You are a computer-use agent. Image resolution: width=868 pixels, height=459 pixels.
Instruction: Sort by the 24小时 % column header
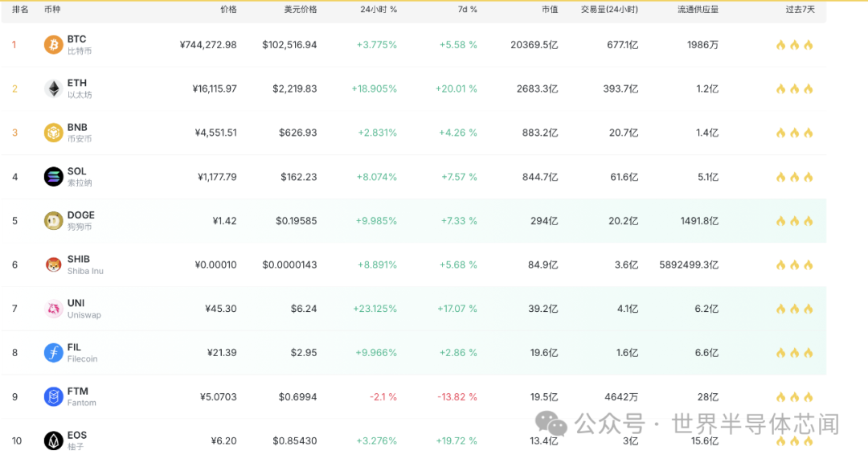379,10
